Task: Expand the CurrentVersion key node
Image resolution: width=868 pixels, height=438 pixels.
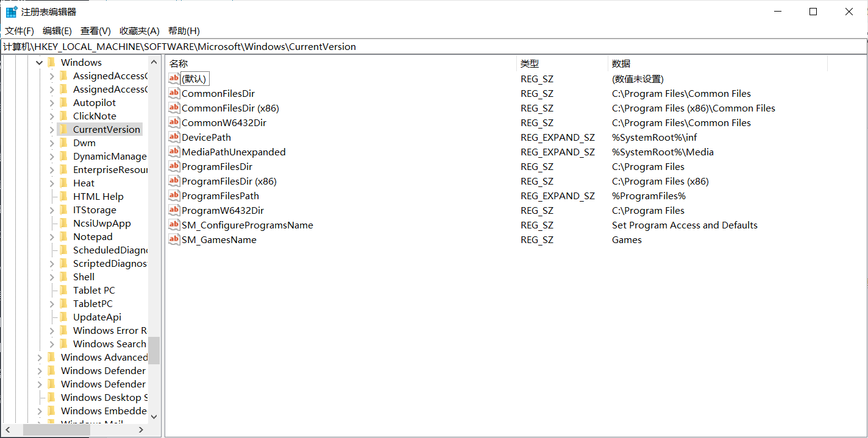Action: coord(52,129)
